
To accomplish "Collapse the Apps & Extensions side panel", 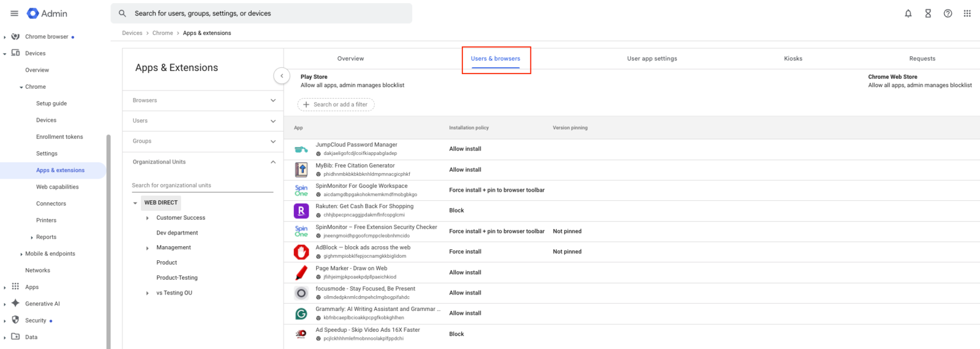I will pos(282,76).
